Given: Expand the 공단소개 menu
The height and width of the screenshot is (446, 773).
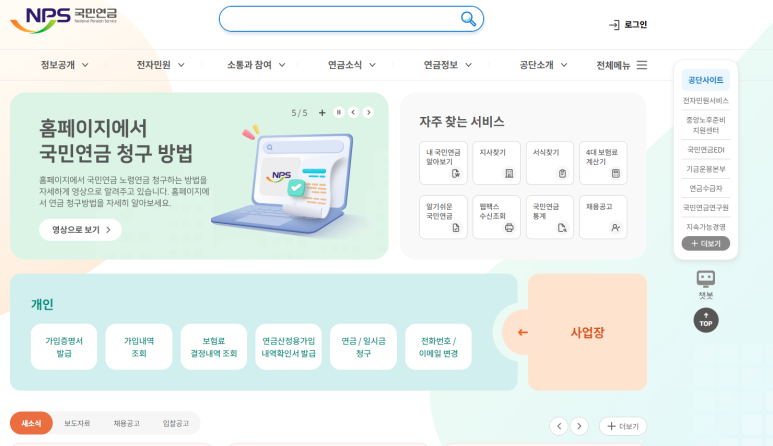Looking at the screenshot, I should pos(543,65).
